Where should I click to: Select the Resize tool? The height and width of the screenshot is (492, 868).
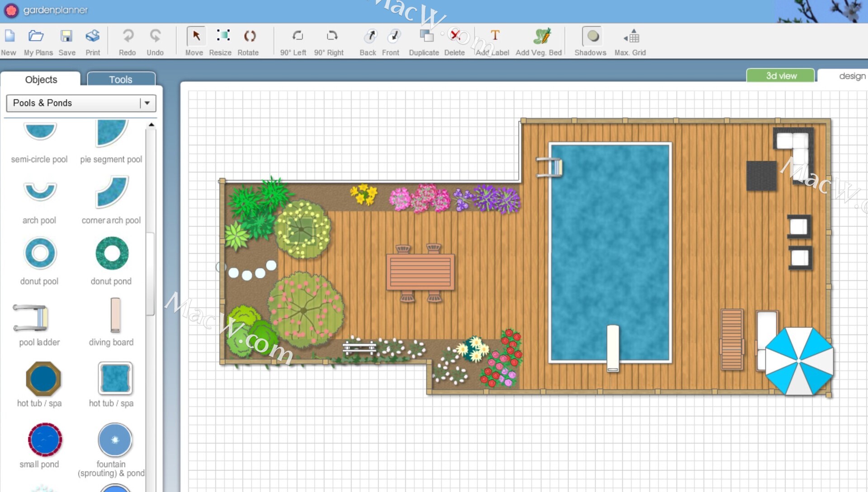pyautogui.click(x=223, y=36)
